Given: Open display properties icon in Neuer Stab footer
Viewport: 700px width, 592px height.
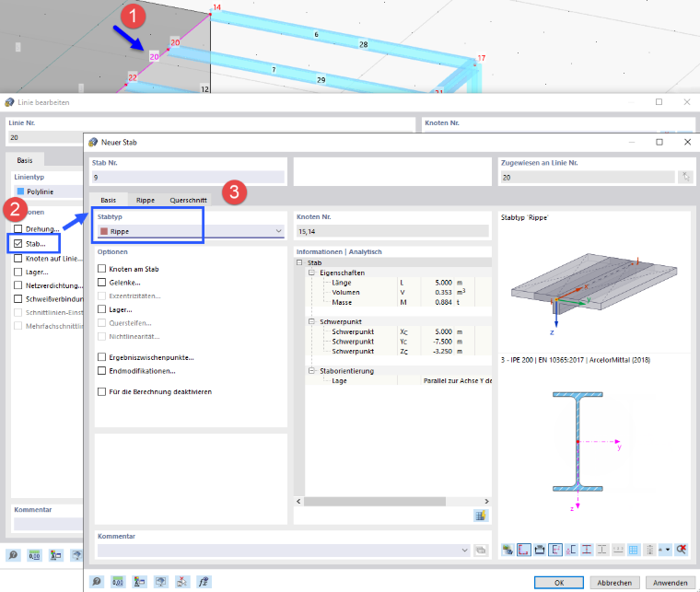Looking at the screenshot, I should (x=139, y=581).
